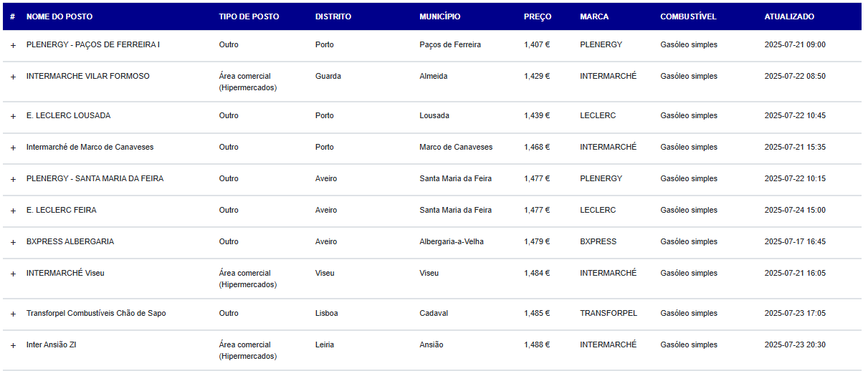Expand the INTERMARCHE VILAR FORMOSO row details
Screen dimensions: 868x376
[x=13, y=77]
